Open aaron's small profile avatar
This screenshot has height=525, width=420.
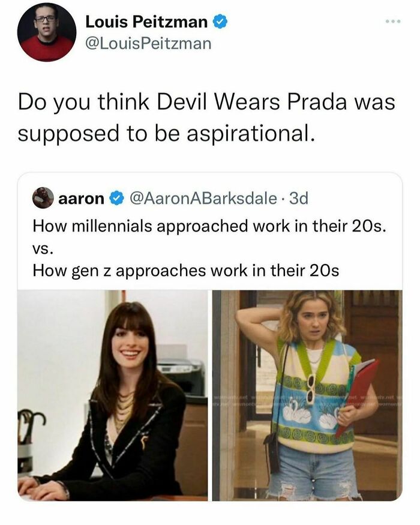(43, 198)
